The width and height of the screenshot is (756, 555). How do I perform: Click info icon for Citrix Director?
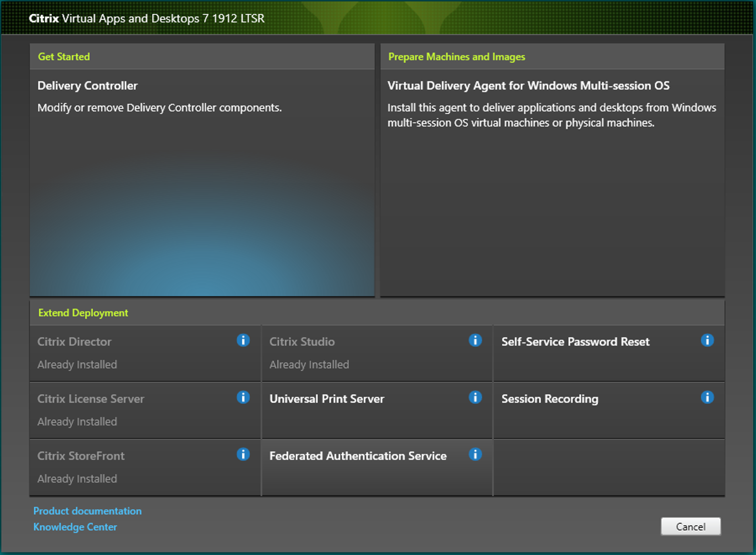[243, 340]
